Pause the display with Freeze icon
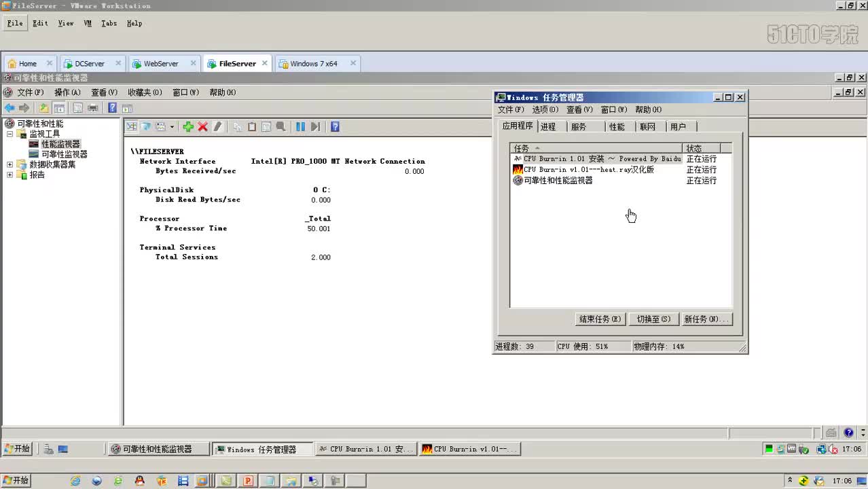The height and width of the screenshot is (489, 868). [x=300, y=127]
